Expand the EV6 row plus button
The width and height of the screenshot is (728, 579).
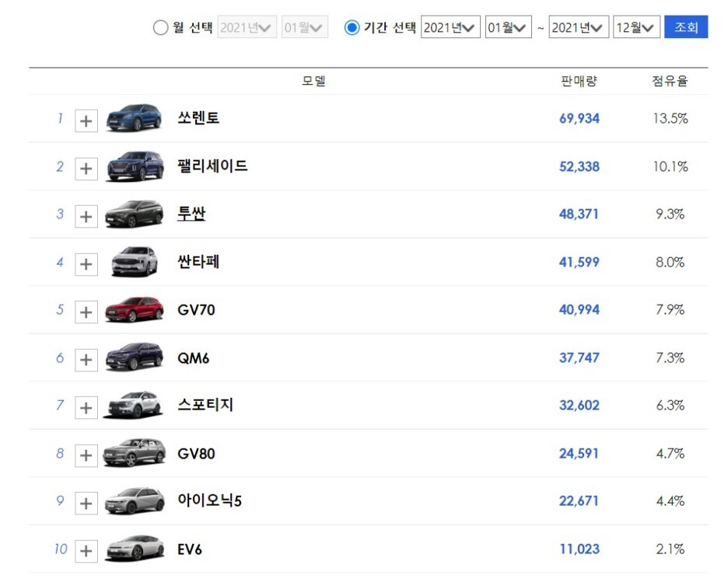86,551
